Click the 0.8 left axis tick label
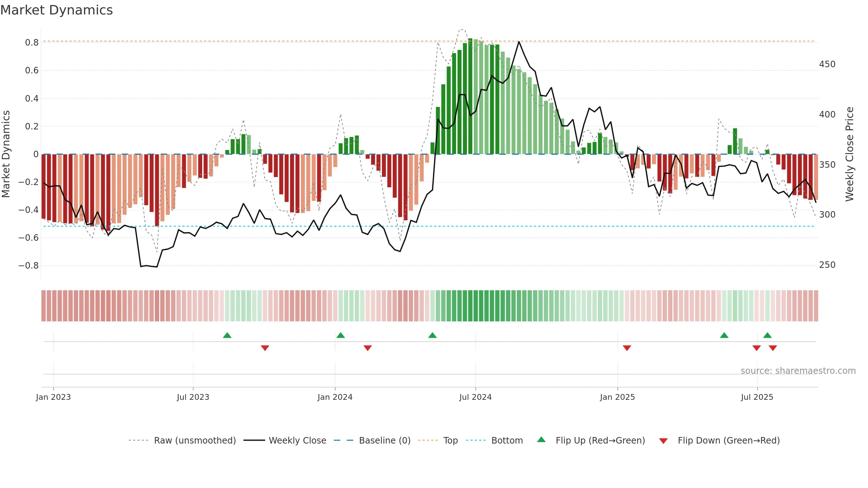Image resolution: width=868 pixels, height=488 pixels. click(x=32, y=43)
